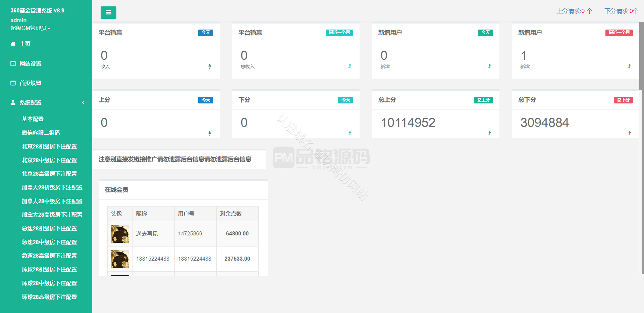644x313 pixels.
Task: Open 加拿大28中级房下注配置
Action: click(52, 201)
